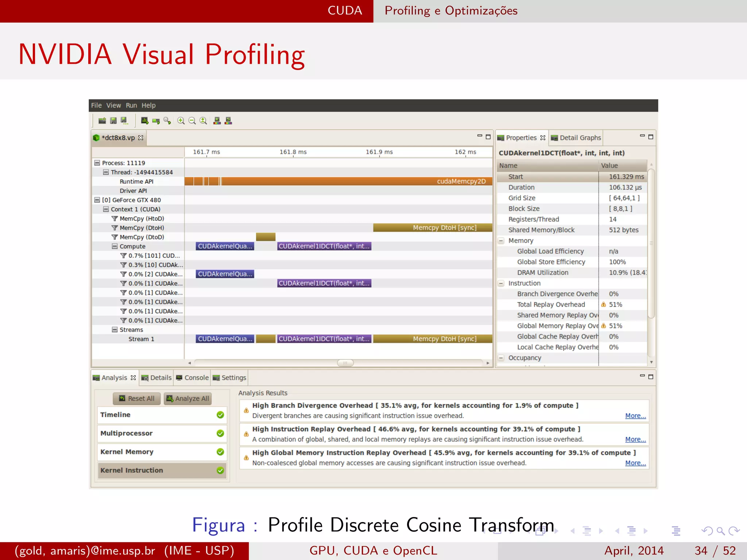Open the Run menu

pyautogui.click(x=131, y=105)
